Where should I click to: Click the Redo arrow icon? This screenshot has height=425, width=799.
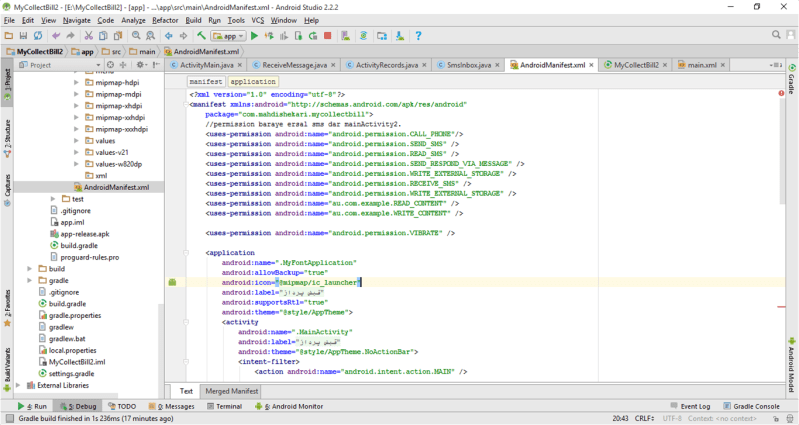[x=70, y=36]
